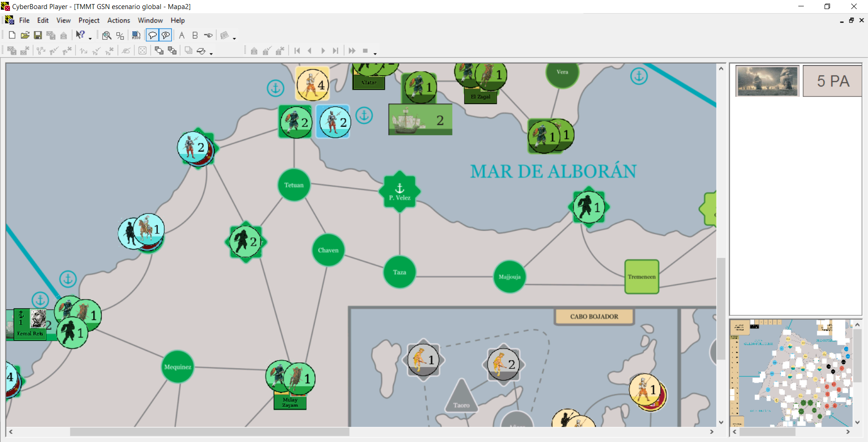Select the letter B toolbar icon
Image resolution: width=868 pixels, height=442 pixels.
tap(195, 35)
